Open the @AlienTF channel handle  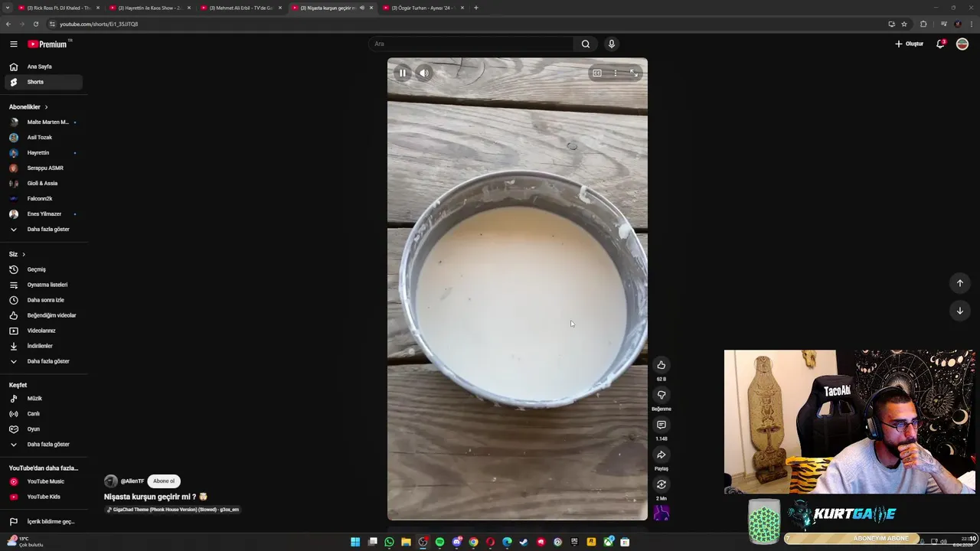click(x=132, y=481)
